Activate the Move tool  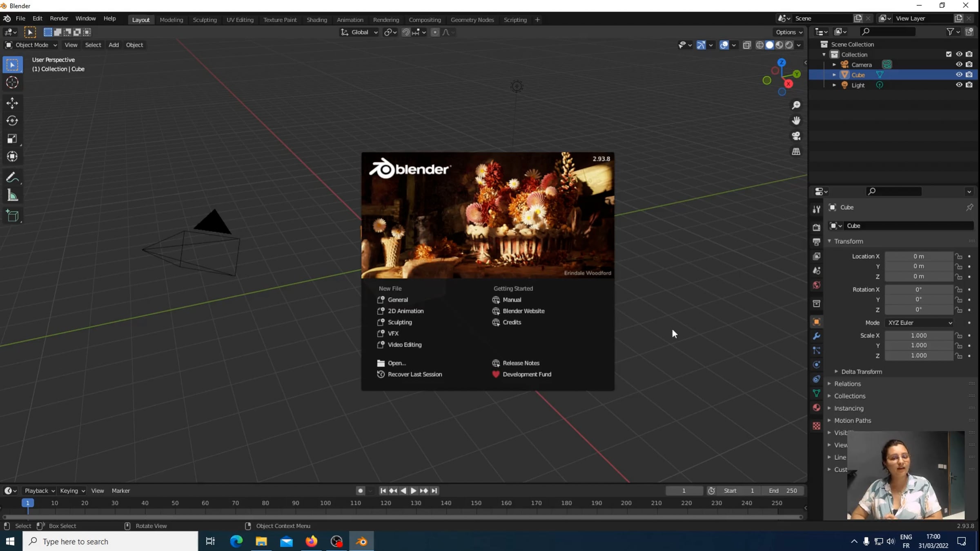click(12, 103)
